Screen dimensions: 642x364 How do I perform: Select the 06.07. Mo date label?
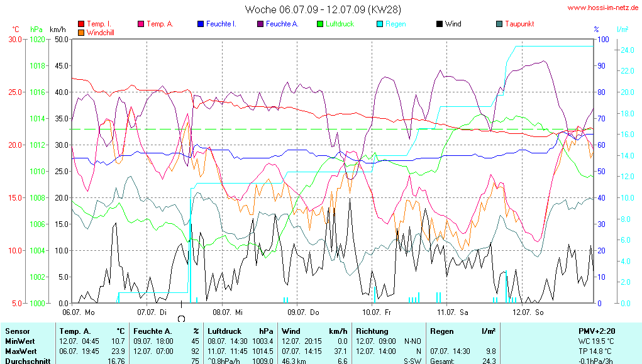click(x=79, y=311)
